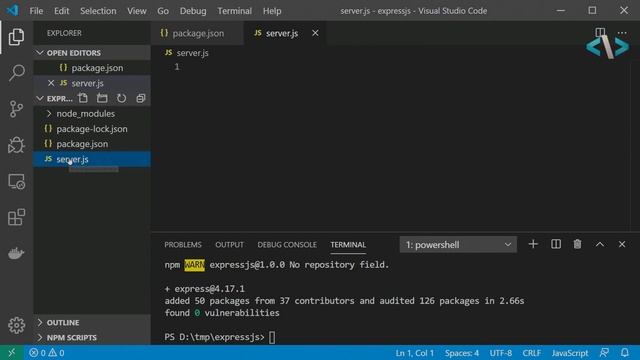Open the Remote Explorer icon
The width and height of the screenshot is (640, 360).
click(x=16, y=181)
